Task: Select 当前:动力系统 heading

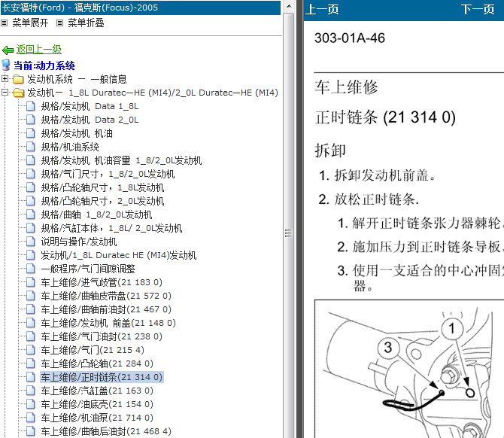Action: tap(44, 65)
